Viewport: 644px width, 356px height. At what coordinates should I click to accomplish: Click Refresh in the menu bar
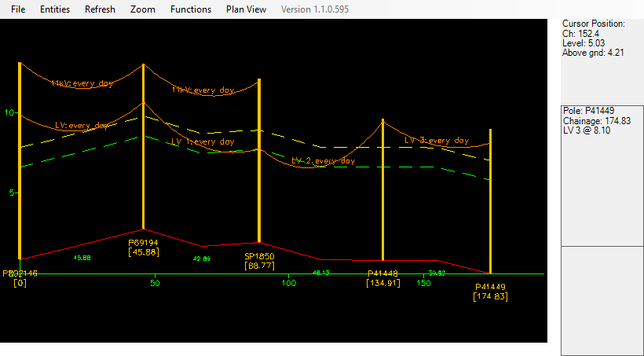click(100, 9)
